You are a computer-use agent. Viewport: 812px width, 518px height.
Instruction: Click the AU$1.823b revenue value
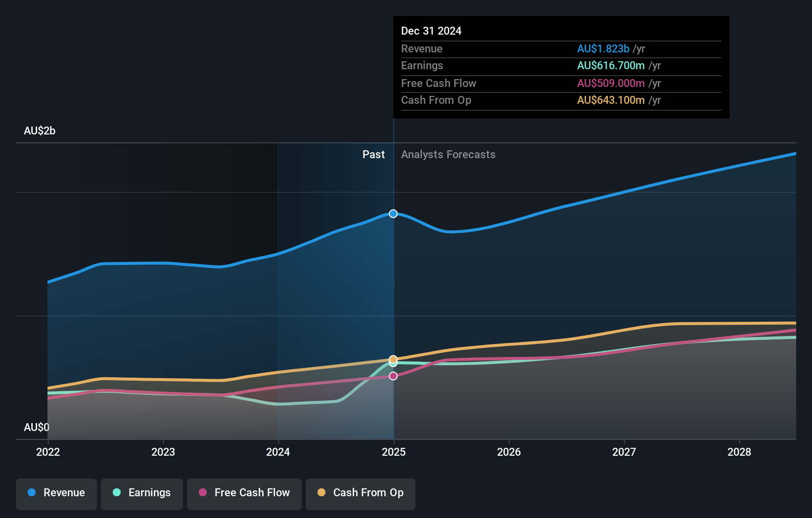pos(603,49)
